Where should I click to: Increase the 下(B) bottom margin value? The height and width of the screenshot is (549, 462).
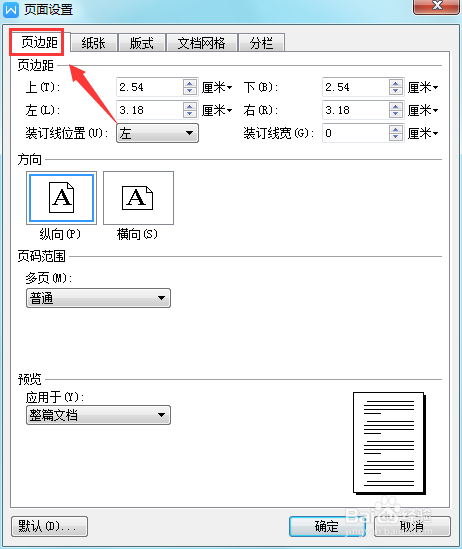[x=396, y=83]
